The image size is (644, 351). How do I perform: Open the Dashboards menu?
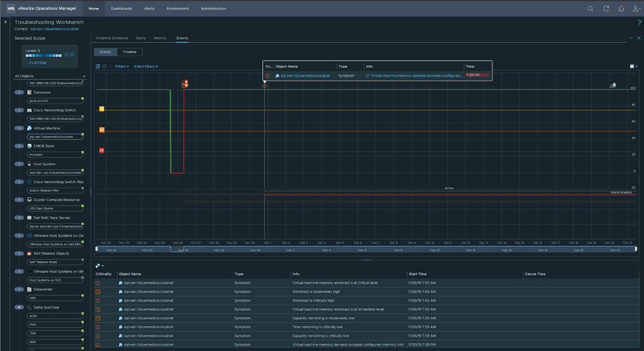point(121,8)
